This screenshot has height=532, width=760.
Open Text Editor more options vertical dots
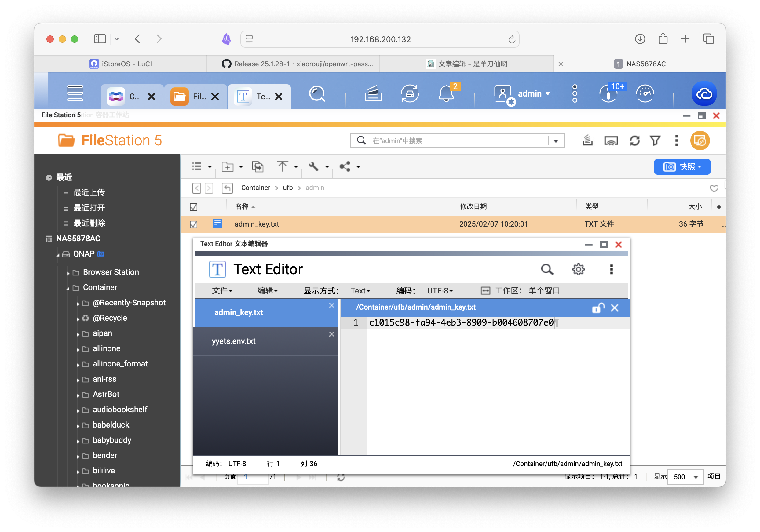[x=611, y=269]
